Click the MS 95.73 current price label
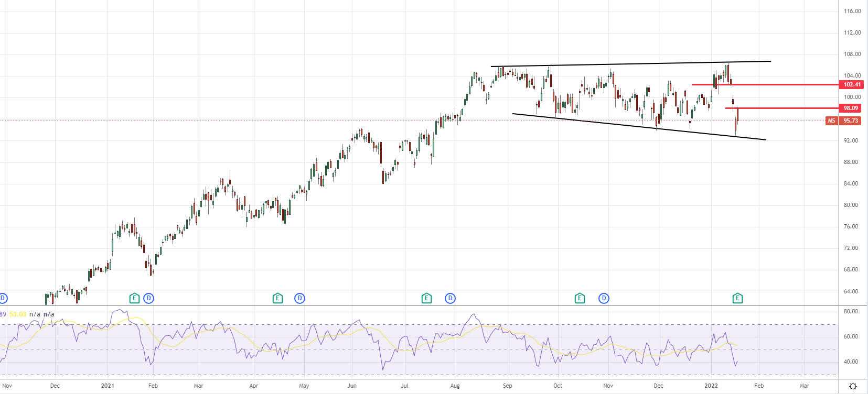 pyautogui.click(x=844, y=121)
